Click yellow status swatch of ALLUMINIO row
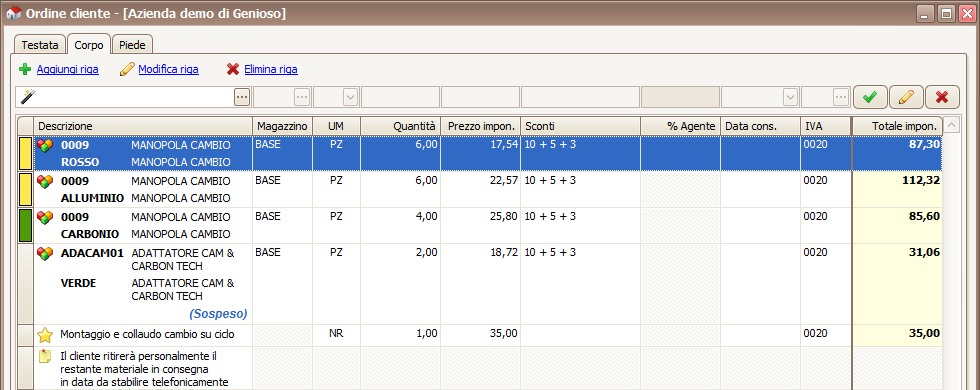980x390 pixels. pyautogui.click(x=25, y=189)
